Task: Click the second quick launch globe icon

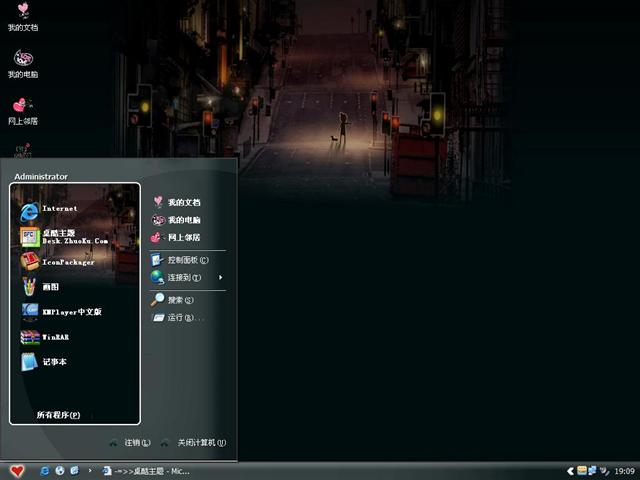Action: (x=60, y=471)
